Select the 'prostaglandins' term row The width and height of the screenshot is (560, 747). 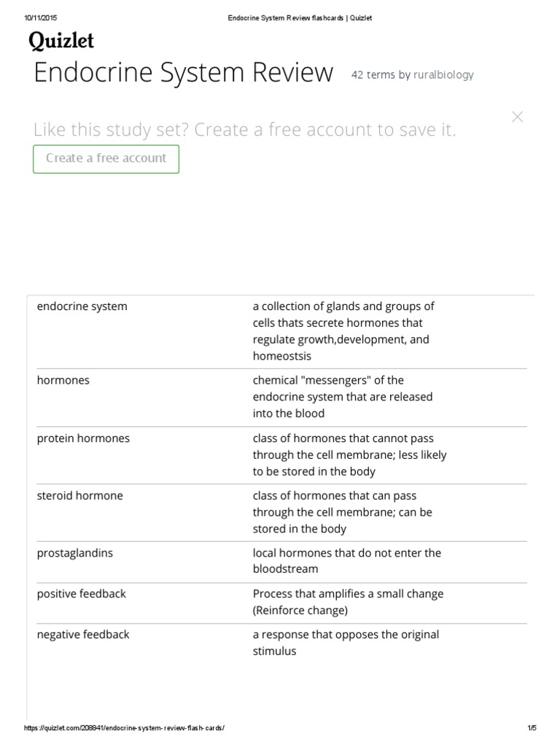[x=75, y=553]
